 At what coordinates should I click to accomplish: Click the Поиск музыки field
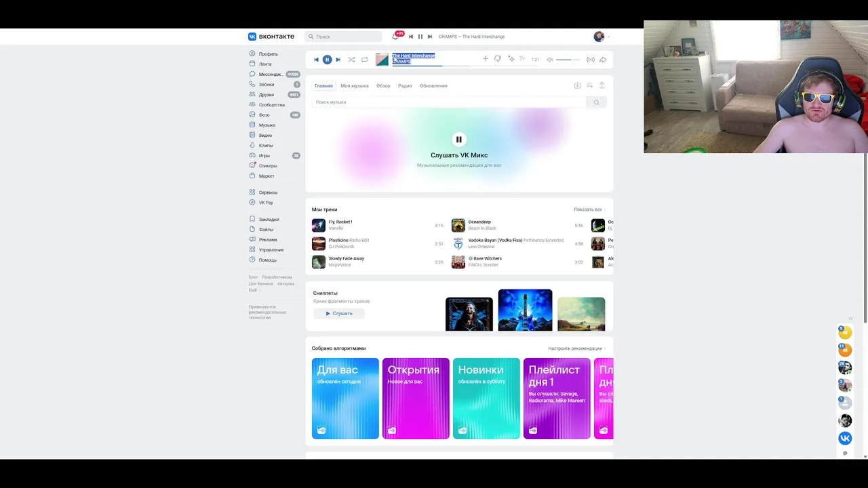(449, 102)
